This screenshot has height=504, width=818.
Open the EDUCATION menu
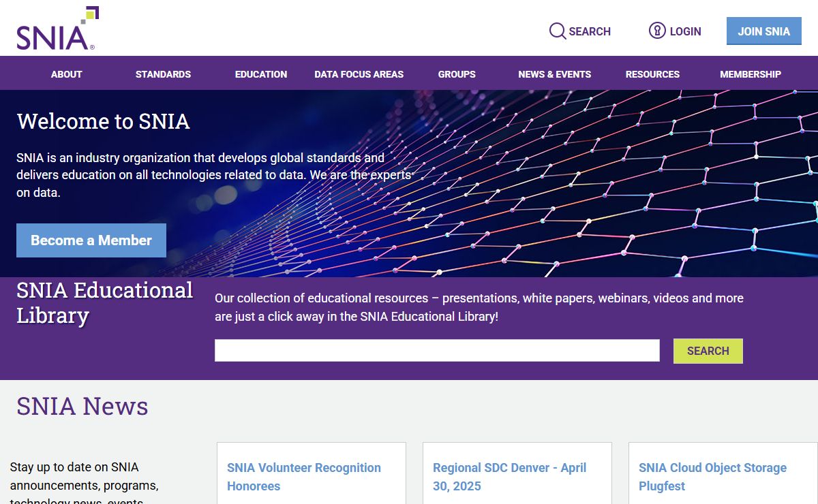pyautogui.click(x=261, y=74)
